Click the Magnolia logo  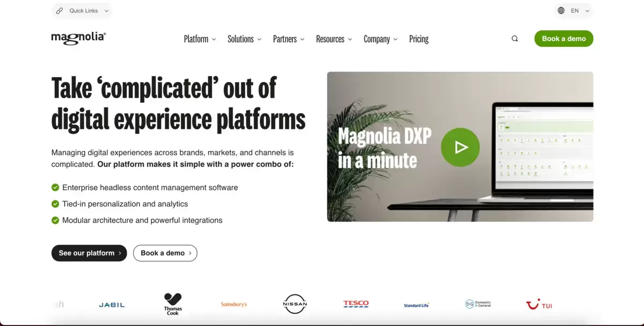click(x=78, y=38)
